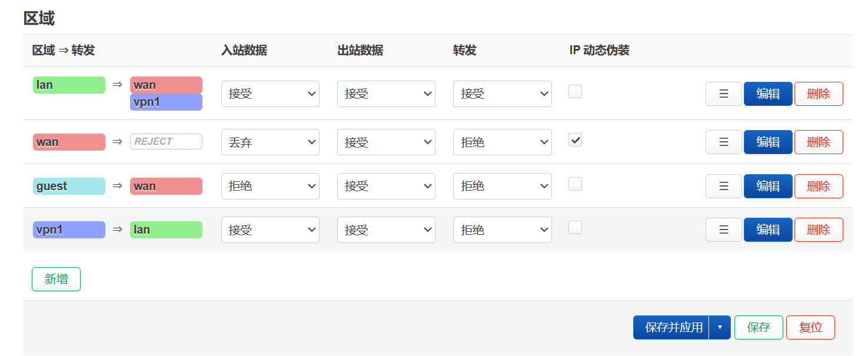This screenshot has width=868, height=356.
Task: Click the 转发 column header
Action: (x=465, y=51)
